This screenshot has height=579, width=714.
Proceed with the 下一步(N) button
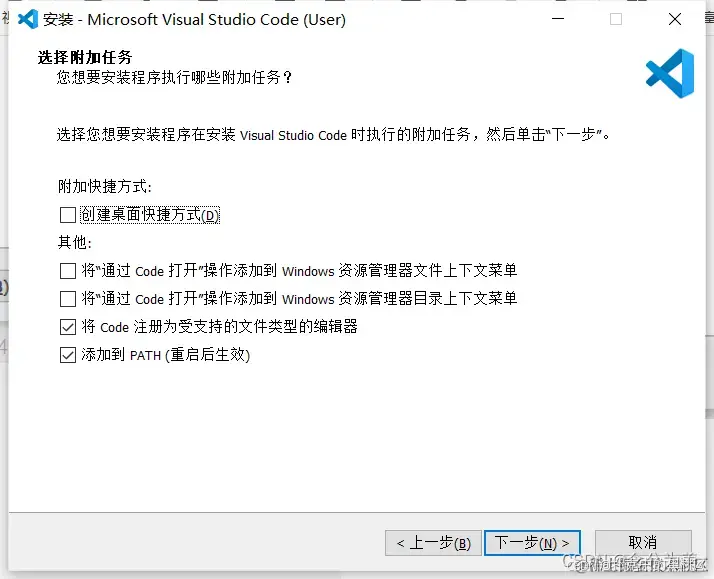[532, 543]
